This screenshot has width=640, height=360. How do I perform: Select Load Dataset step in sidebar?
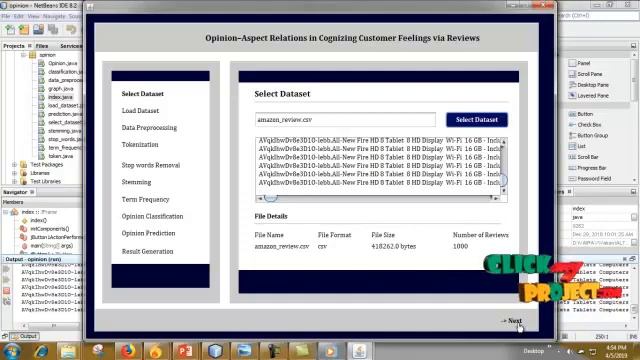140,111
